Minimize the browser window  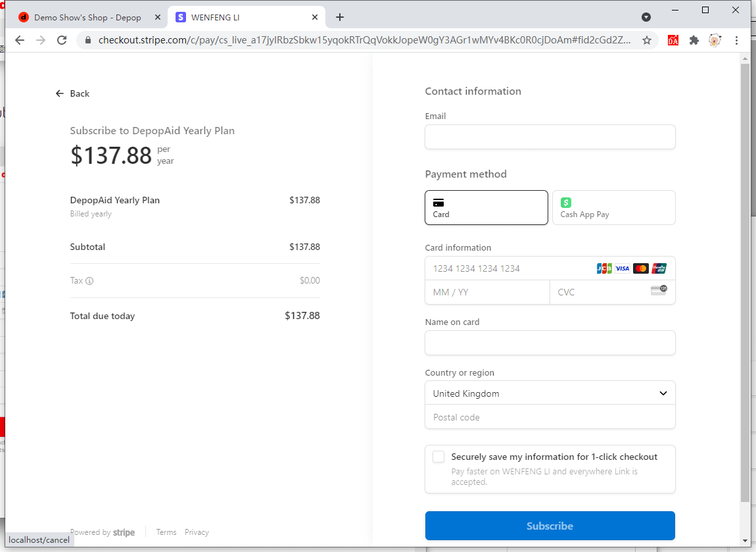pos(675,10)
